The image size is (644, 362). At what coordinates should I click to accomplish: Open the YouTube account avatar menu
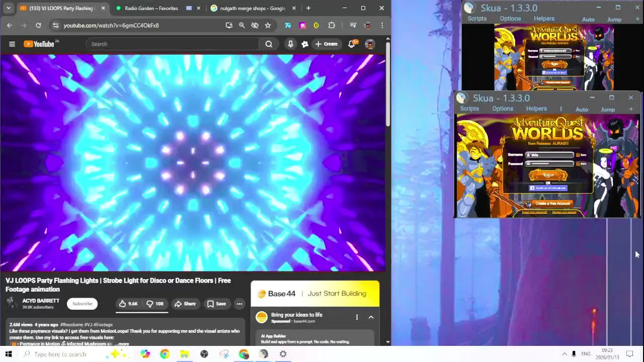point(370,44)
